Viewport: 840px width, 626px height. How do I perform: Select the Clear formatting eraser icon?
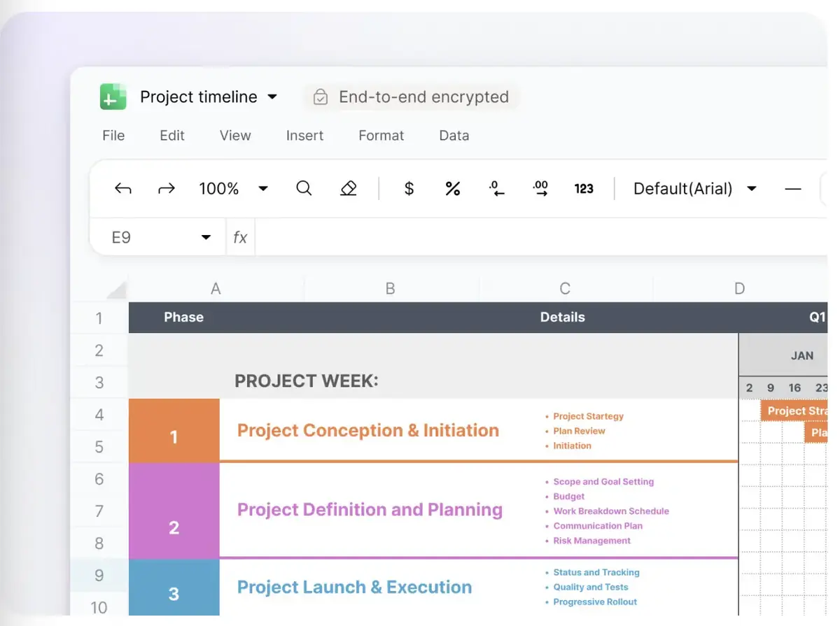pos(348,188)
